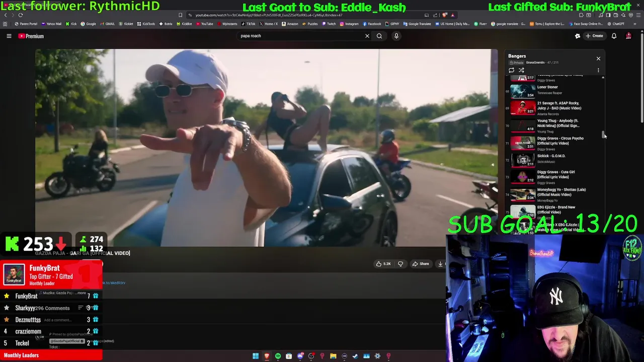Click the papa roach search field
The image size is (644, 362).
(300, 36)
